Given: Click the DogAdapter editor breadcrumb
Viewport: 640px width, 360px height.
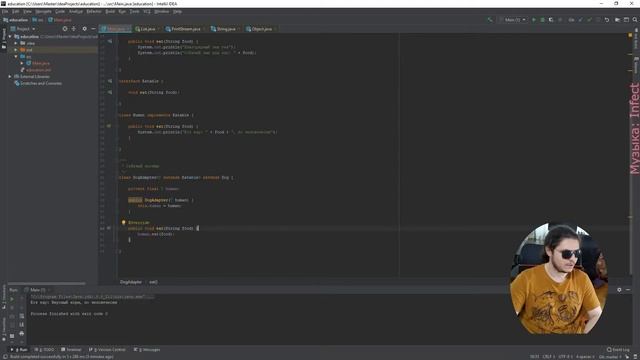Looking at the screenshot, I should [x=131, y=282].
